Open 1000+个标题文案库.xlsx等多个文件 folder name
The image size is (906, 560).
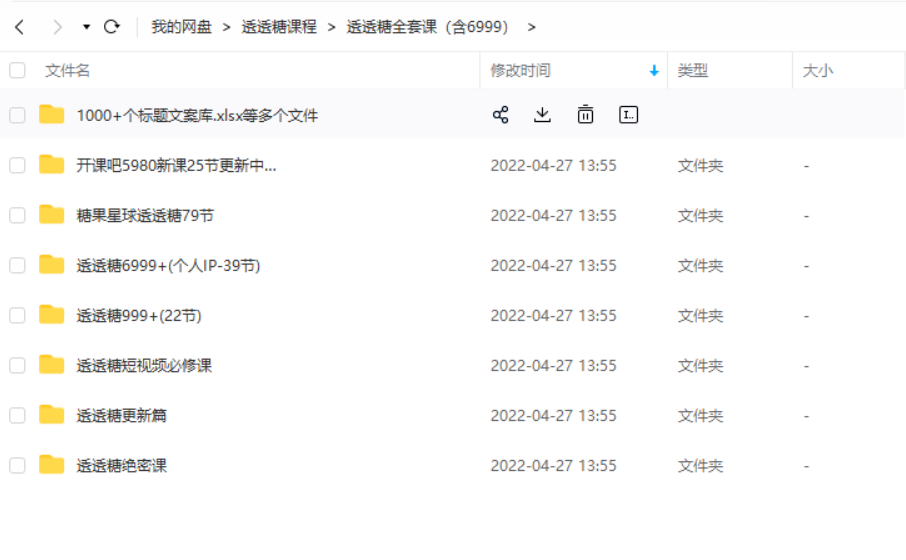(197, 116)
